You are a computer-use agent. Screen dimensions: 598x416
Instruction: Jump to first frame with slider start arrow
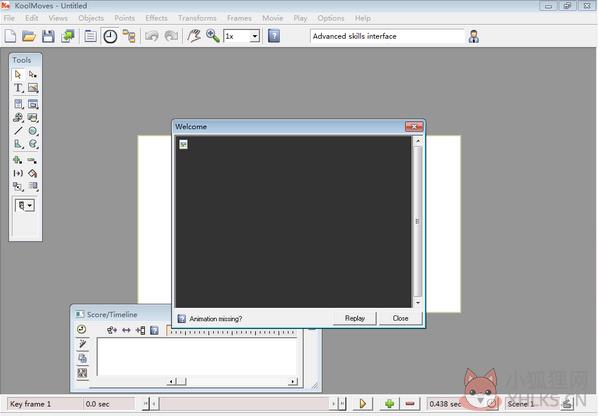click(145, 404)
